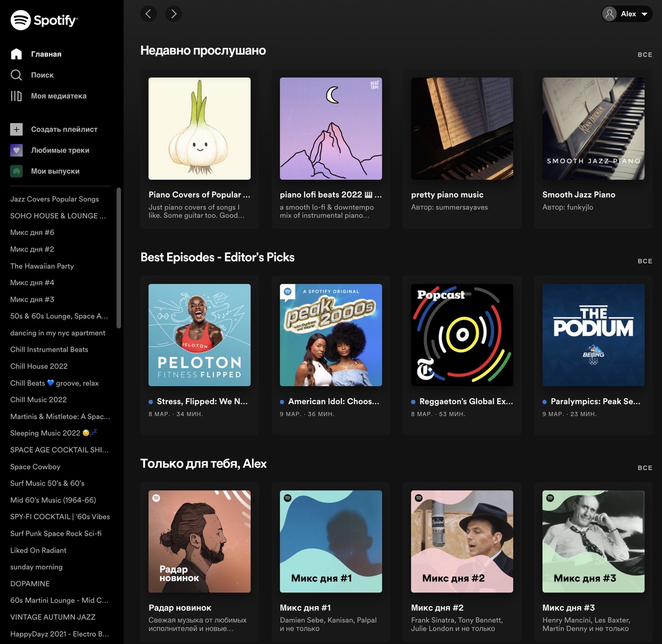The height and width of the screenshot is (644, 662).
Task: Click the Spotify logo
Action: [44, 20]
